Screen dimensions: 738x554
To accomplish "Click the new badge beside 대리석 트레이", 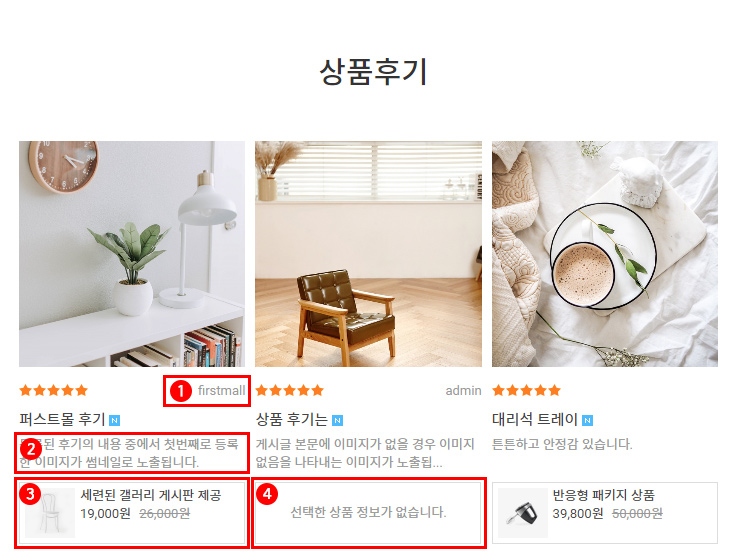I will click(x=587, y=420).
